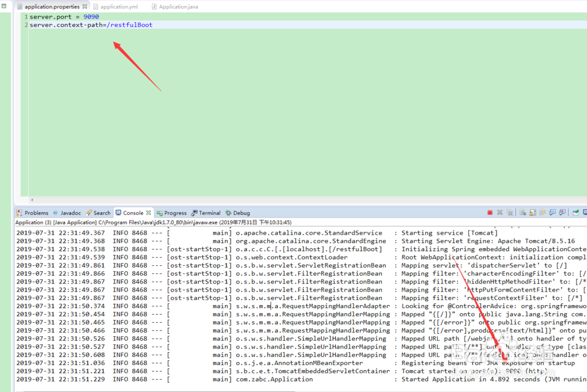587x392 pixels.
Task: Click the Remove Launch gray X icon
Action: (500, 212)
